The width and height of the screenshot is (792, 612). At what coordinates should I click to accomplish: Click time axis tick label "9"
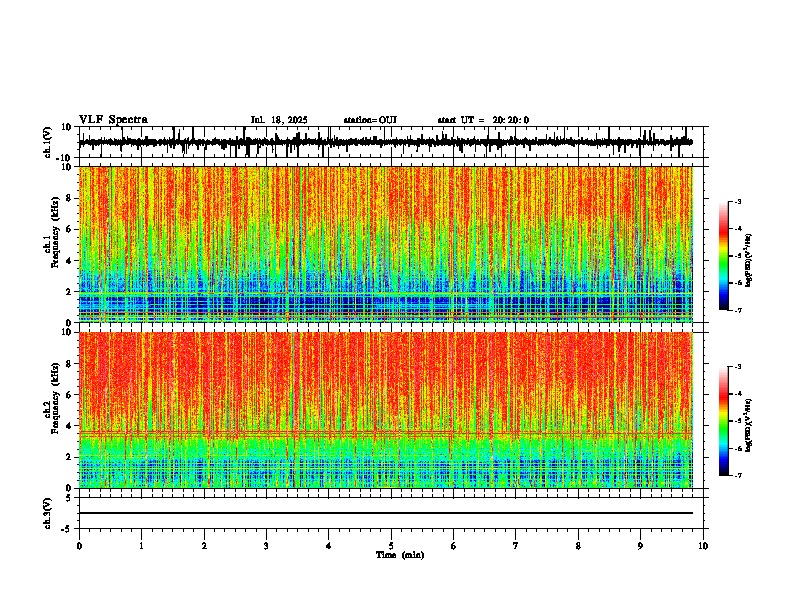[640, 546]
